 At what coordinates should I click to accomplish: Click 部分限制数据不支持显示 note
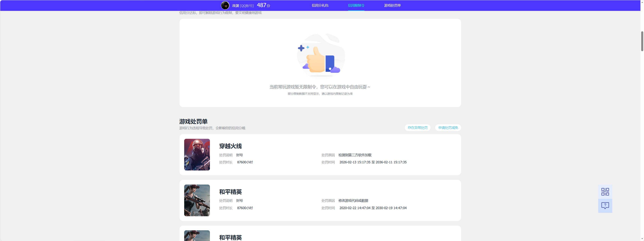320,94
